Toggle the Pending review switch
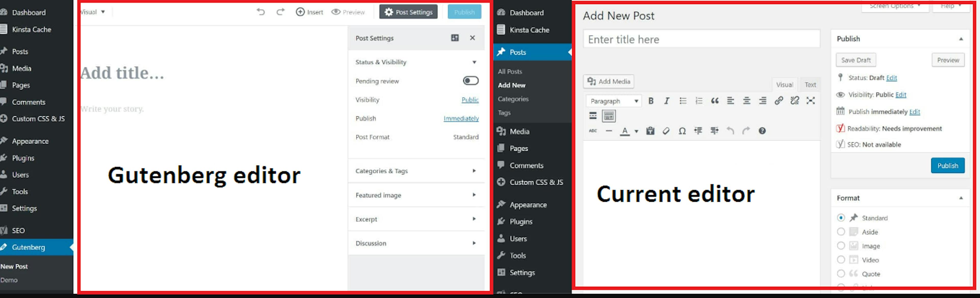Image resolution: width=980 pixels, height=298 pixels. 471,81
